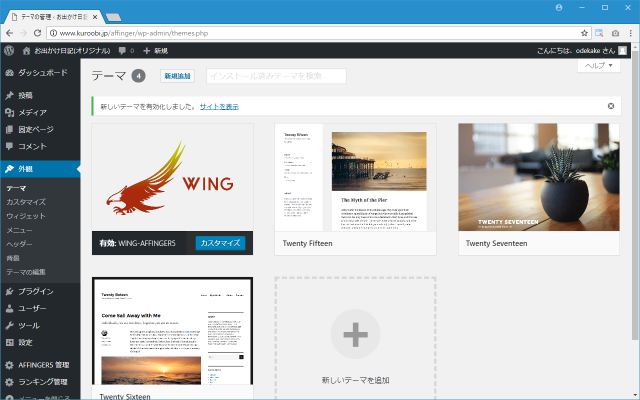Click the plus icon to add new theme

pos(355,334)
